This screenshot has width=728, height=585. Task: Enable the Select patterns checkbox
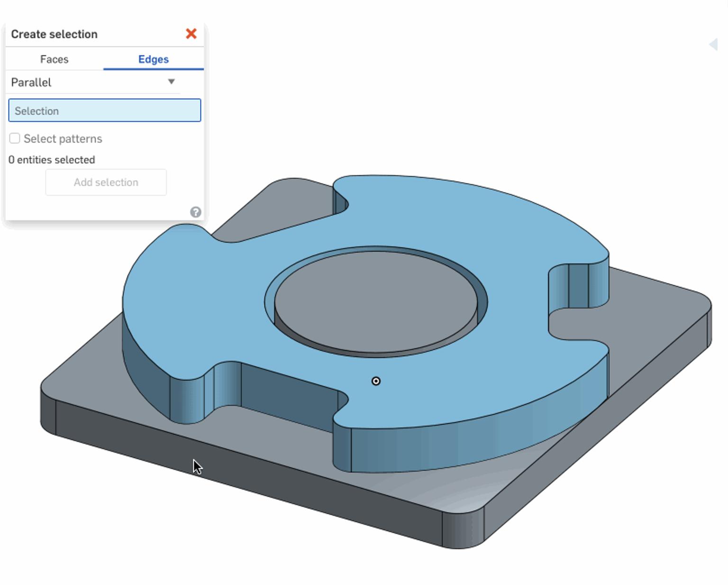tap(15, 137)
